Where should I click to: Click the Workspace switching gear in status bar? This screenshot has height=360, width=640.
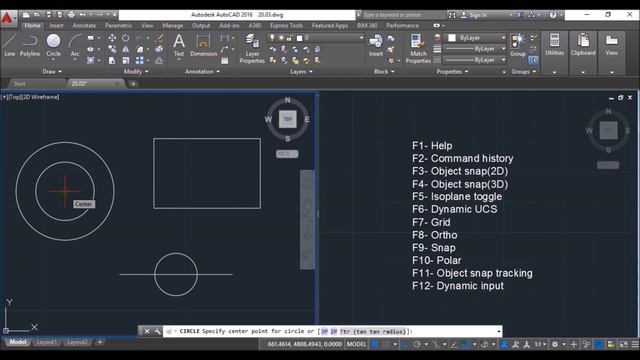[555, 344]
